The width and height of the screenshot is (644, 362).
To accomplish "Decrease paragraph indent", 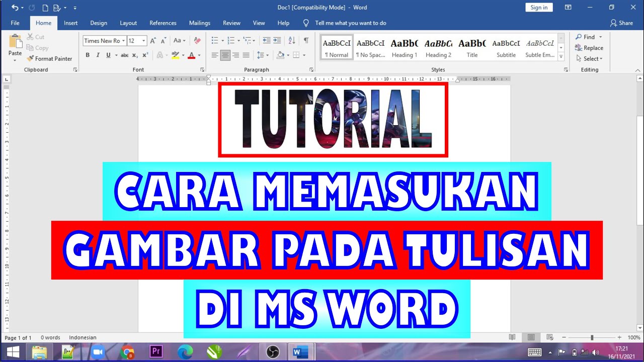I will click(267, 41).
